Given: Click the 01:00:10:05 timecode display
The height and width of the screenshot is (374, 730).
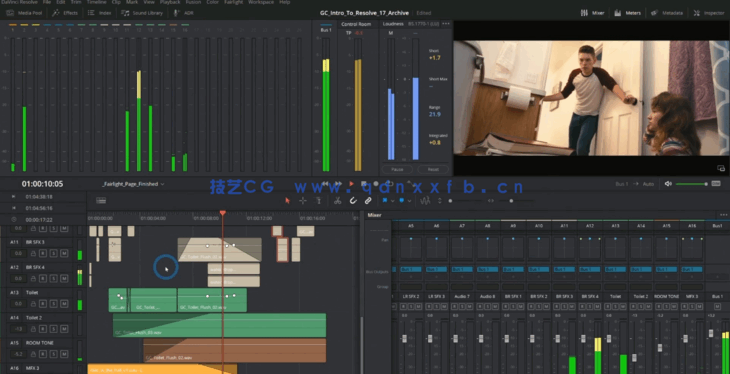Looking at the screenshot, I should 42,184.
